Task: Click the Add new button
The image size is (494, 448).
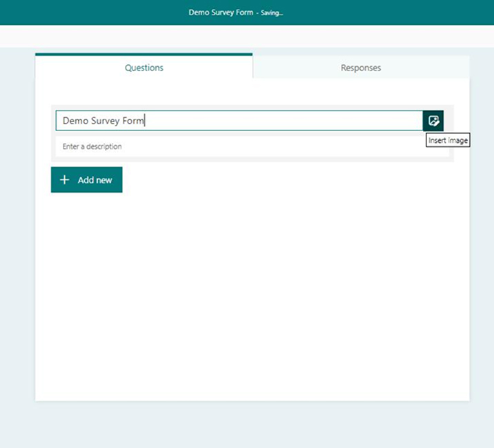Action: [87, 179]
